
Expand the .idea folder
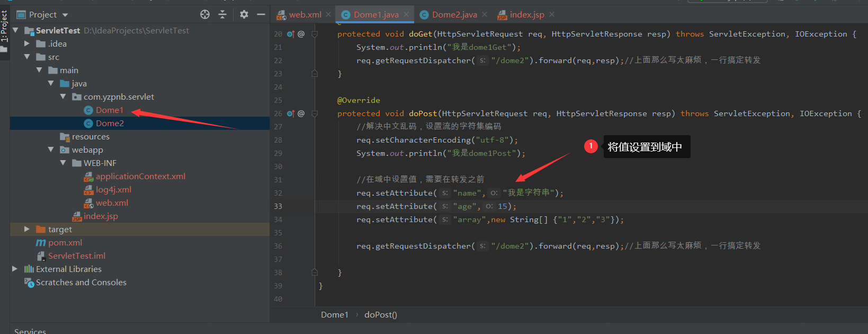click(27, 43)
